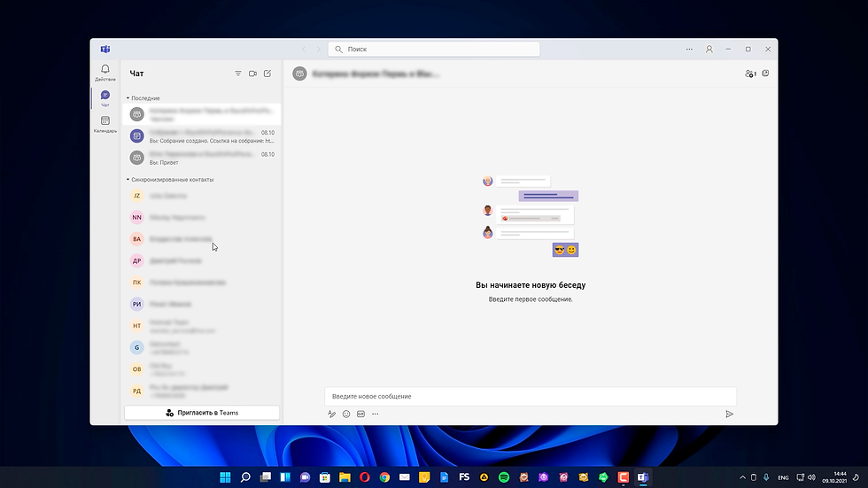Open contact with ПК avatar

tap(136, 283)
